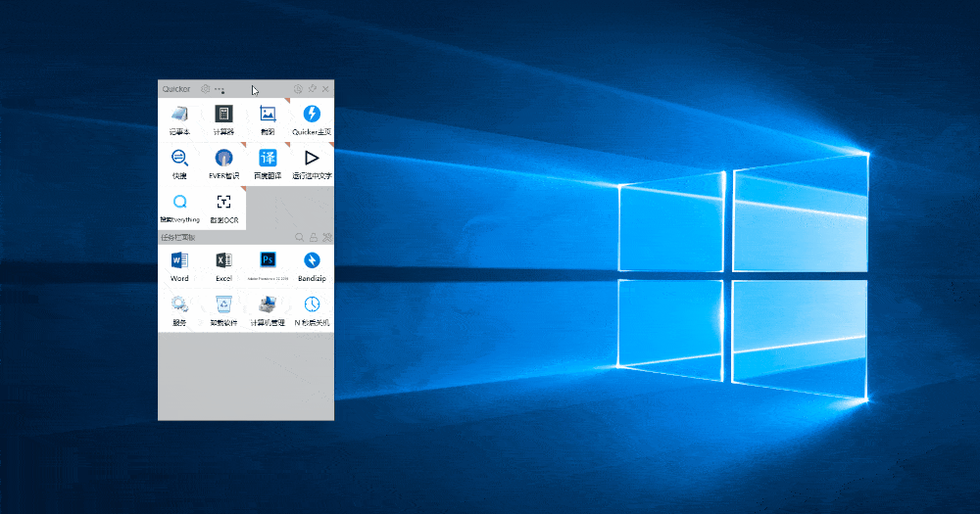Toggle the pin icon to keep Quicker on top
The image size is (980, 514).
pyautogui.click(x=312, y=89)
